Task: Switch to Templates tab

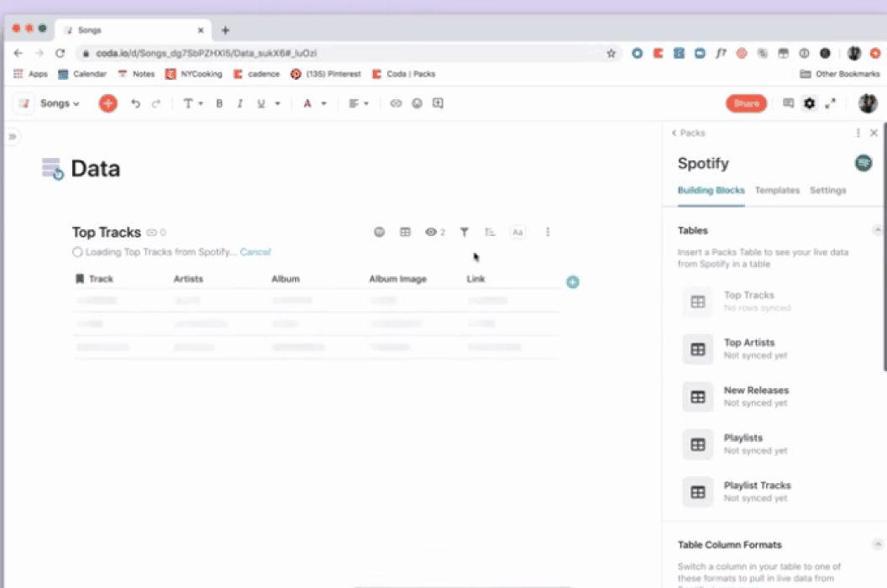Action: (777, 190)
